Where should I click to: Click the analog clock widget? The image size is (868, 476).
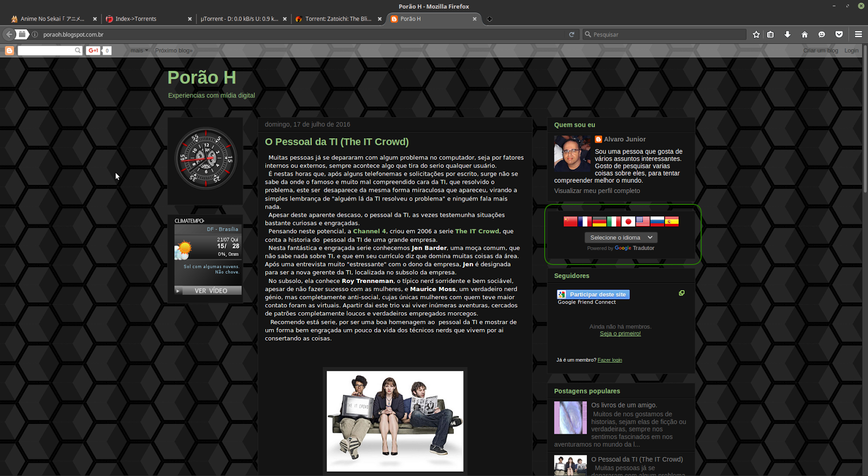coord(206,158)
